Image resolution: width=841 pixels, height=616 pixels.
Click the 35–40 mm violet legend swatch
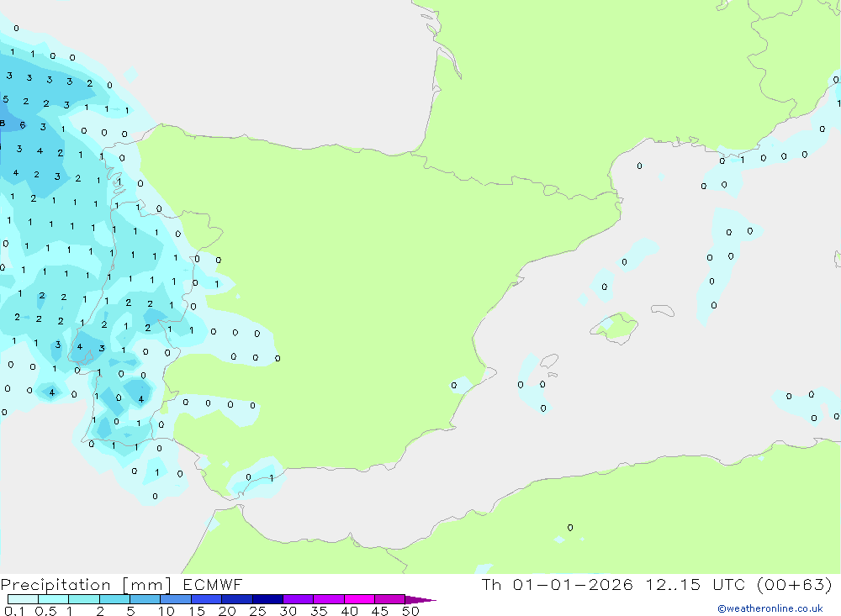coord(329,599)
